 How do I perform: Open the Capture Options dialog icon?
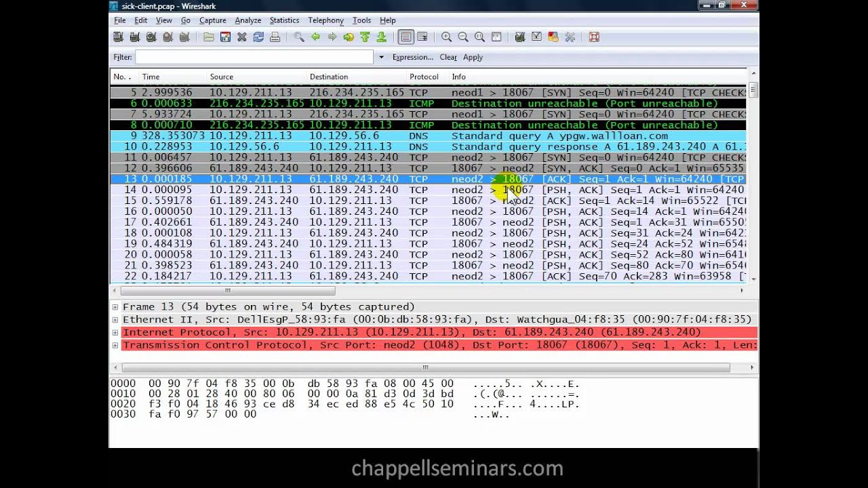(x=134, y=37)
